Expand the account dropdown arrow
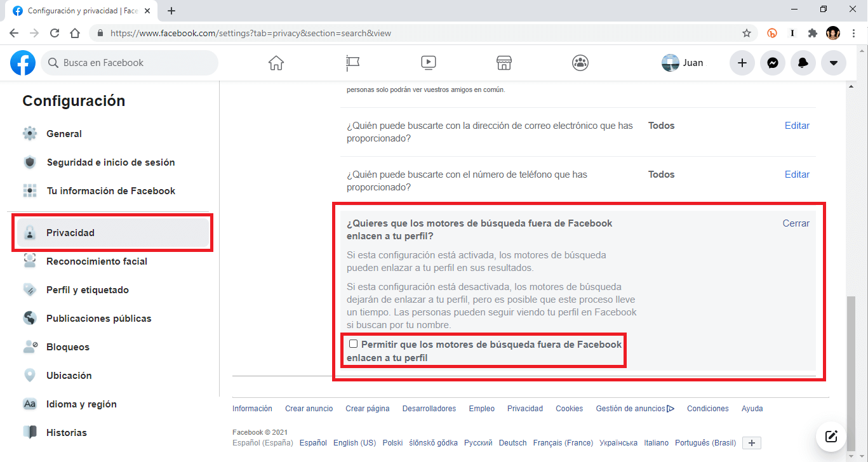This screenshot has height=462, width=868. click(834, 63)
